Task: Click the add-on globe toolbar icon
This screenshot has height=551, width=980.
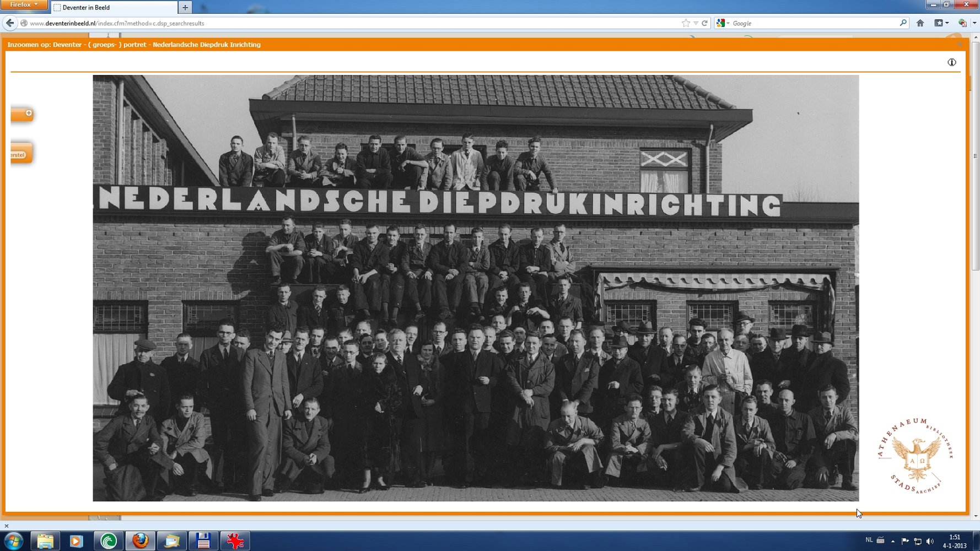Action: click(x=962, y=23)
